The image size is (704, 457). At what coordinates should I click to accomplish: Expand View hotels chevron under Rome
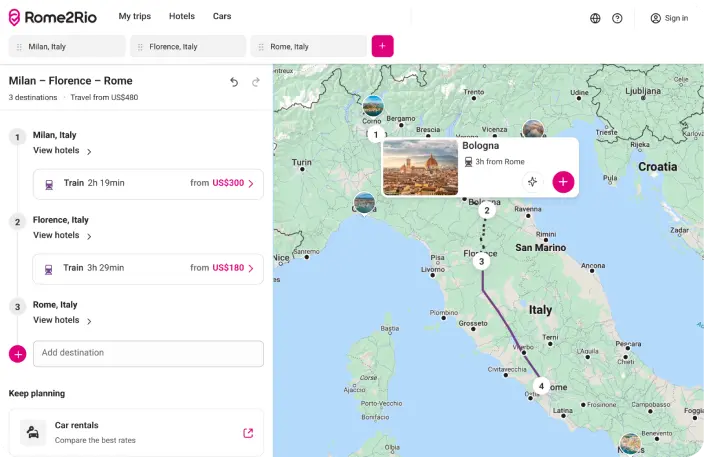pyautogui.click(x=89, y=321)
